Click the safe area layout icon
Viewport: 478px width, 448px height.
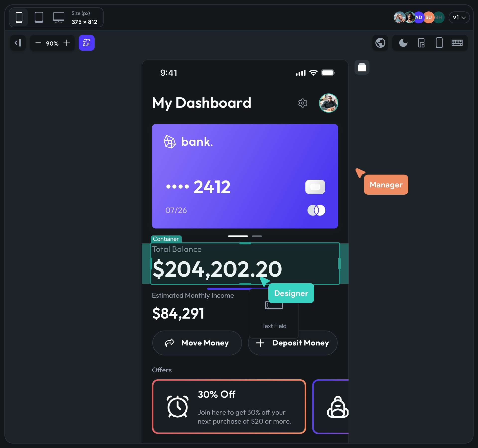tap(421, 43)
